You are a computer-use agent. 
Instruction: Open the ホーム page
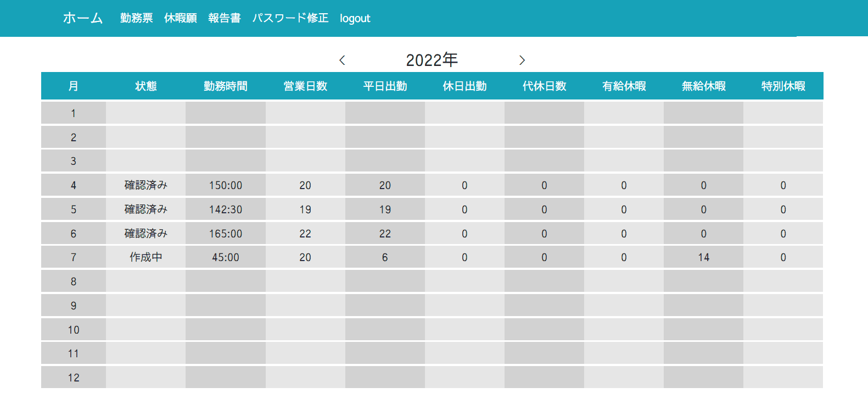[83, 18]
